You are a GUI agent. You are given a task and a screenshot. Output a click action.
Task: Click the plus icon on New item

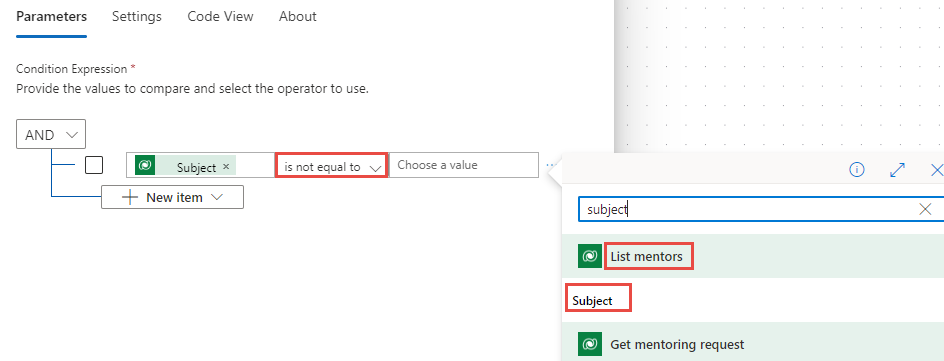(x=129, y=197)
